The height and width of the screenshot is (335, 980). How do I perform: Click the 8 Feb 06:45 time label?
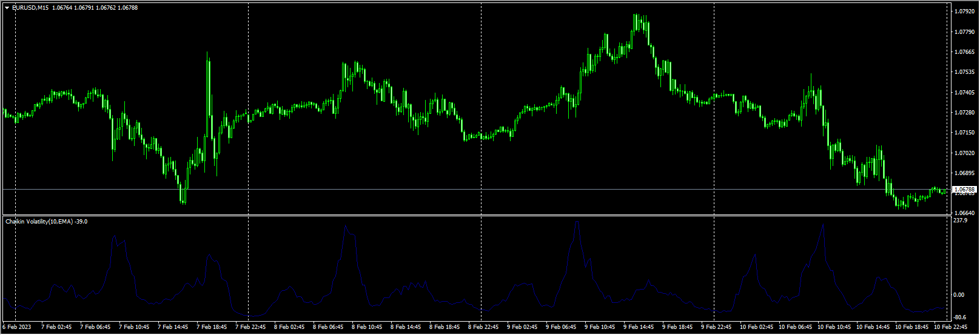(328, 327)
